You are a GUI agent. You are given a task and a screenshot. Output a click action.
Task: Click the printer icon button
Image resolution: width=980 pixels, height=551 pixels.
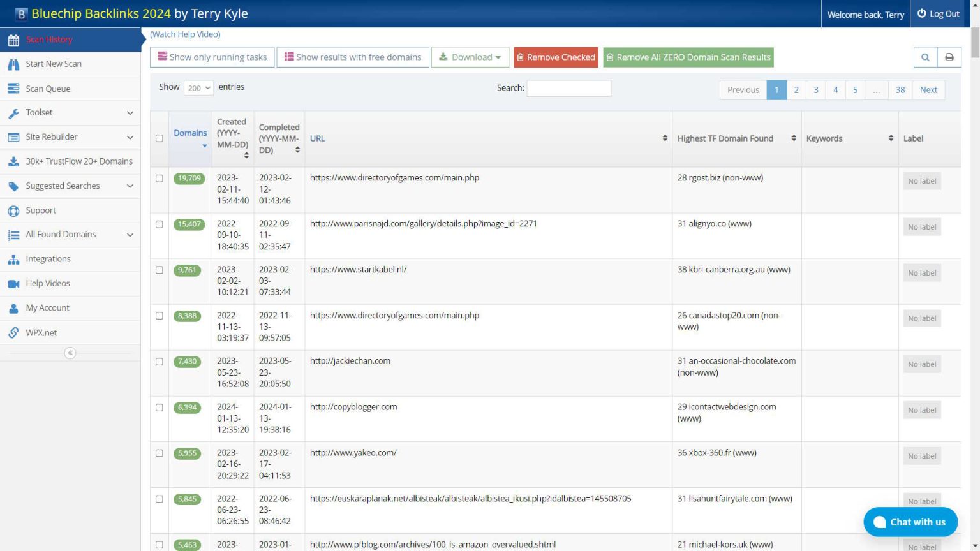pyautogui.click(x=949, y=57)
